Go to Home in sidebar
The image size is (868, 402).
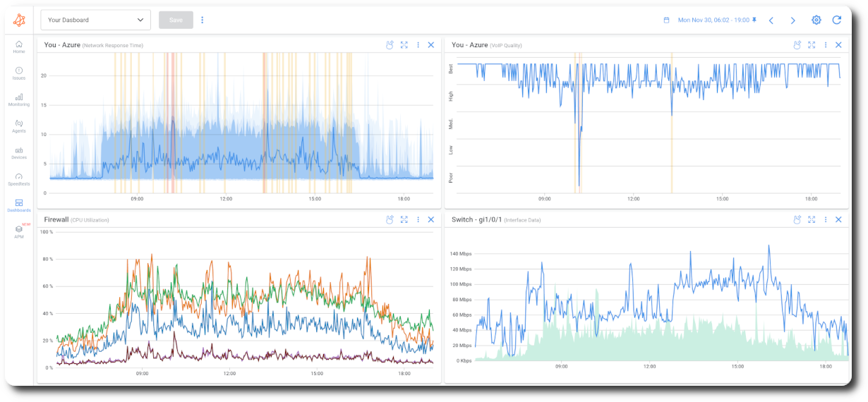tap(19, 47)
